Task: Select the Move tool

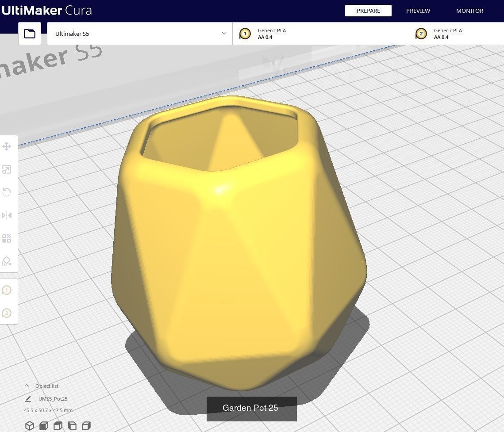Action: (x=7, y=146)
